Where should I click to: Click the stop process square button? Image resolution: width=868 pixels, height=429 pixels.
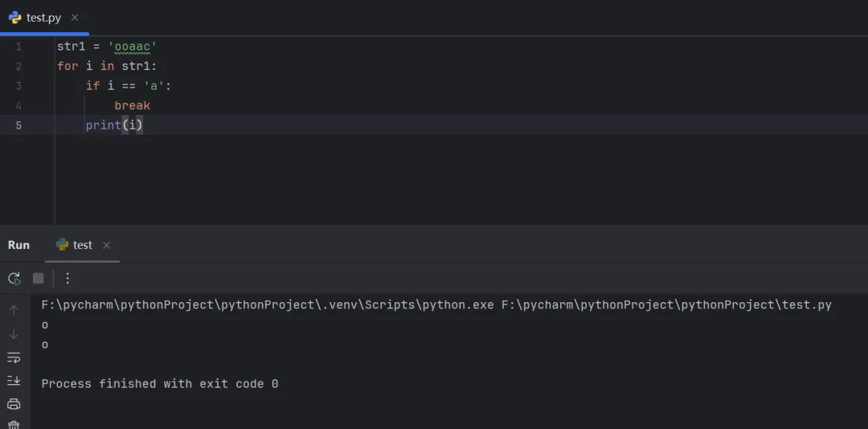[x=38, y=278]
